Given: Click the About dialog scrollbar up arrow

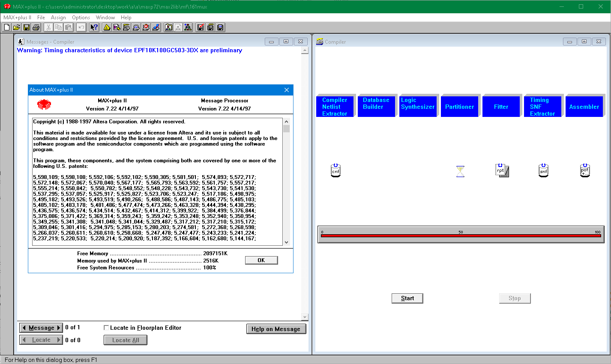Looking at the screenshot, I should pyautogui.click(x=287, y=122).
